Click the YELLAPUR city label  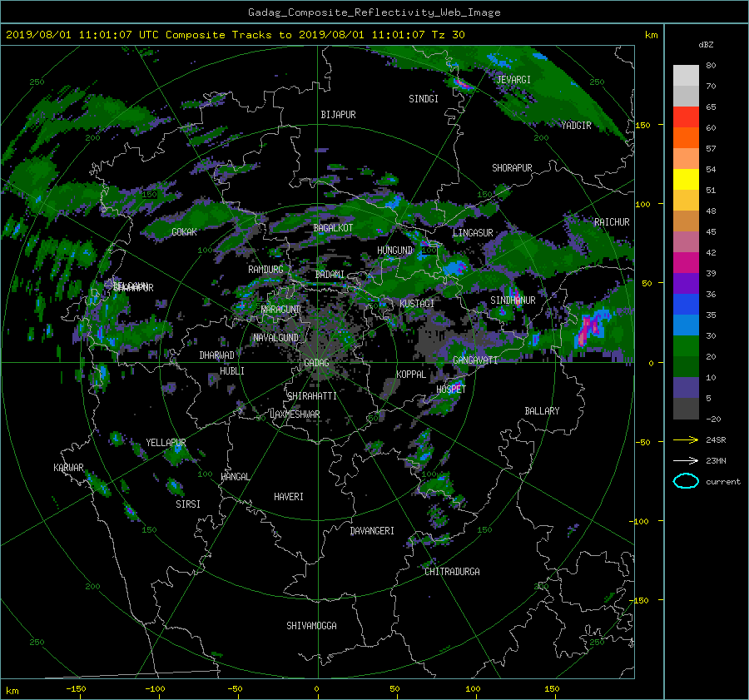pos(166,443)
